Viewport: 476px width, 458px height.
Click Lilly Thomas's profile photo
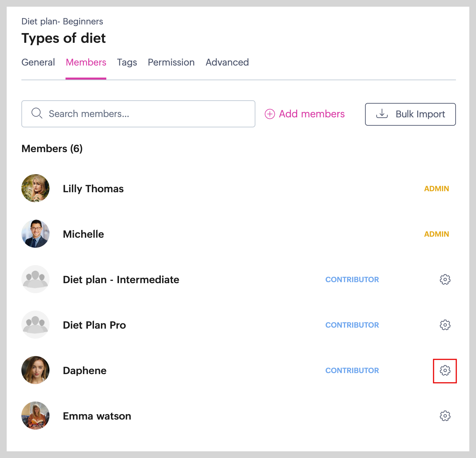(x=35, y=188)
